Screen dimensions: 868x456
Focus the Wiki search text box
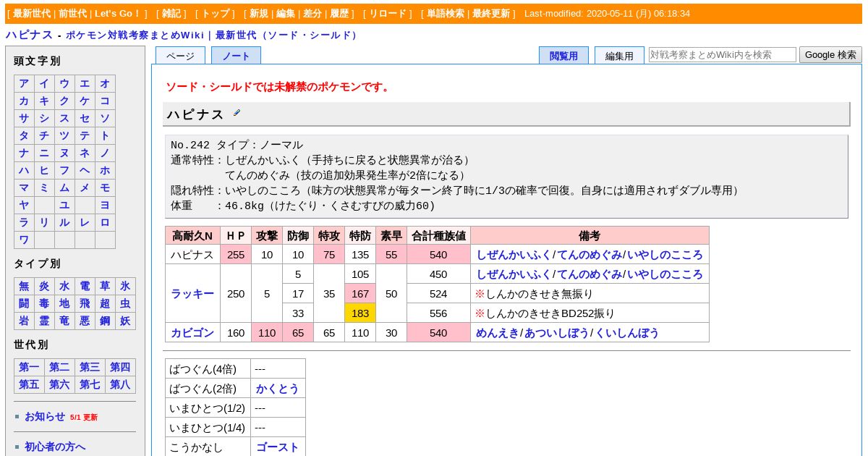pos(723,54)
